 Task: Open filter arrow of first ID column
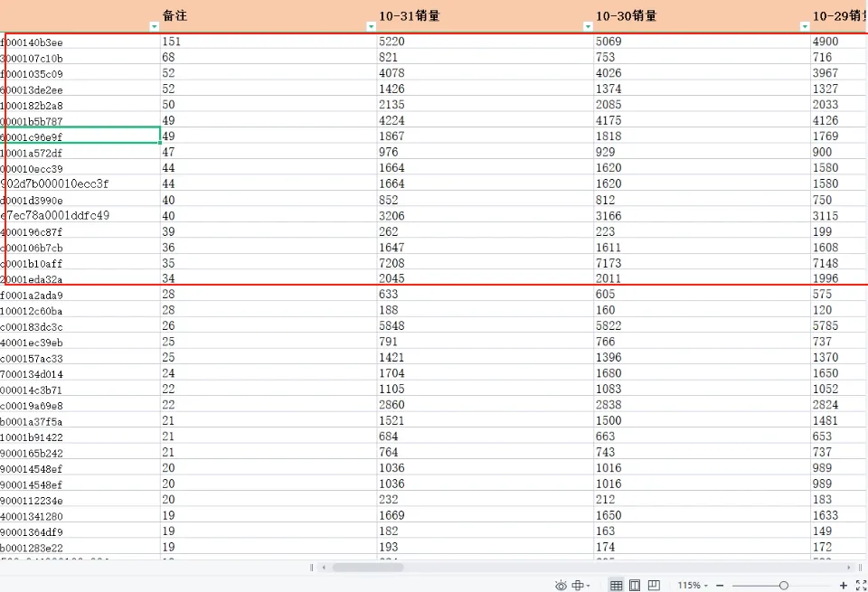pos(155,26)
